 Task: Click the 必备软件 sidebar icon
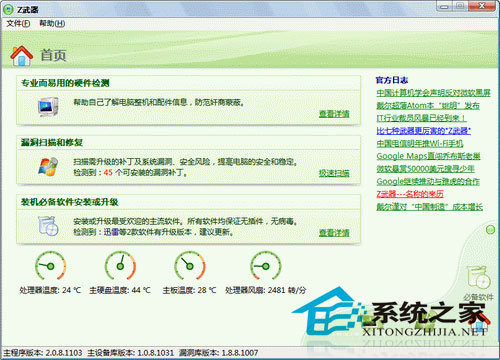(478, 283)
